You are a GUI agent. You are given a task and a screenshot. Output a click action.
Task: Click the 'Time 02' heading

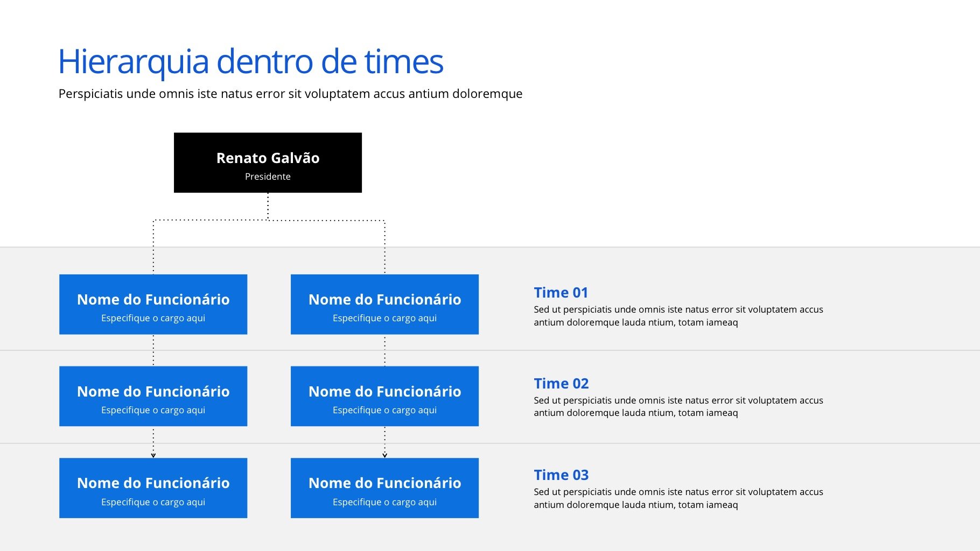pyautogui.click(x=561, y=384)
